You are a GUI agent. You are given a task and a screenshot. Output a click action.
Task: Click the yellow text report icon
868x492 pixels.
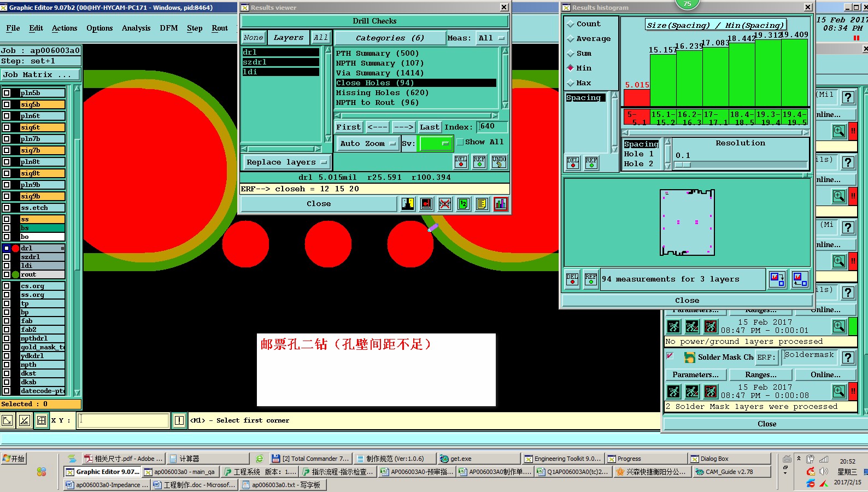[x=482, y=204]
